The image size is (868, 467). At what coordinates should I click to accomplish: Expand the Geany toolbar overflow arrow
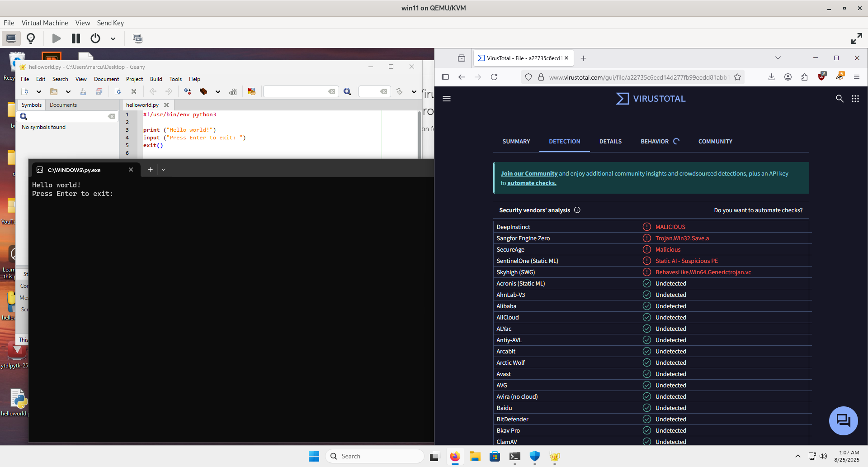[x=414, y=91]
